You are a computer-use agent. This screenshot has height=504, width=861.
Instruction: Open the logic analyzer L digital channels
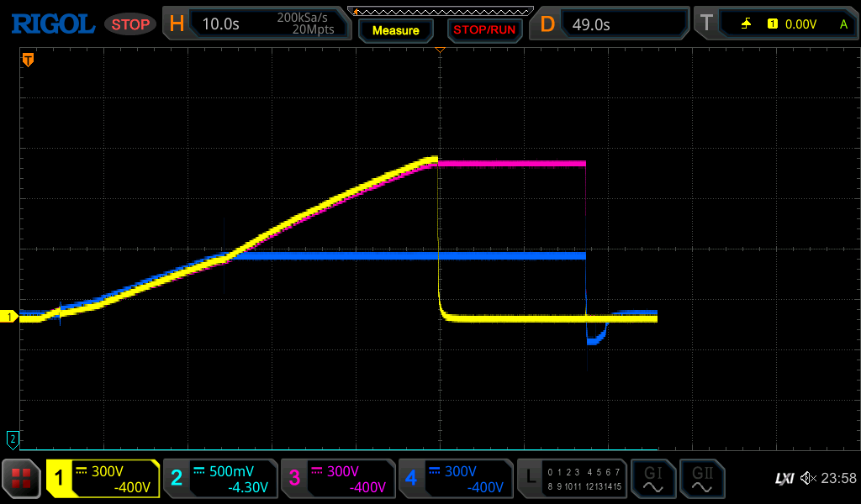pos(572,479)
